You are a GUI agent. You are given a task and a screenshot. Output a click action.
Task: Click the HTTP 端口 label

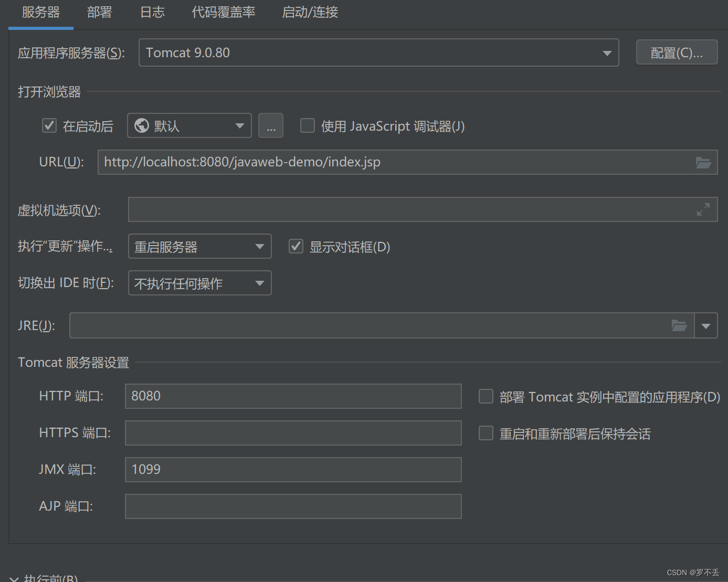pos(71,396)
